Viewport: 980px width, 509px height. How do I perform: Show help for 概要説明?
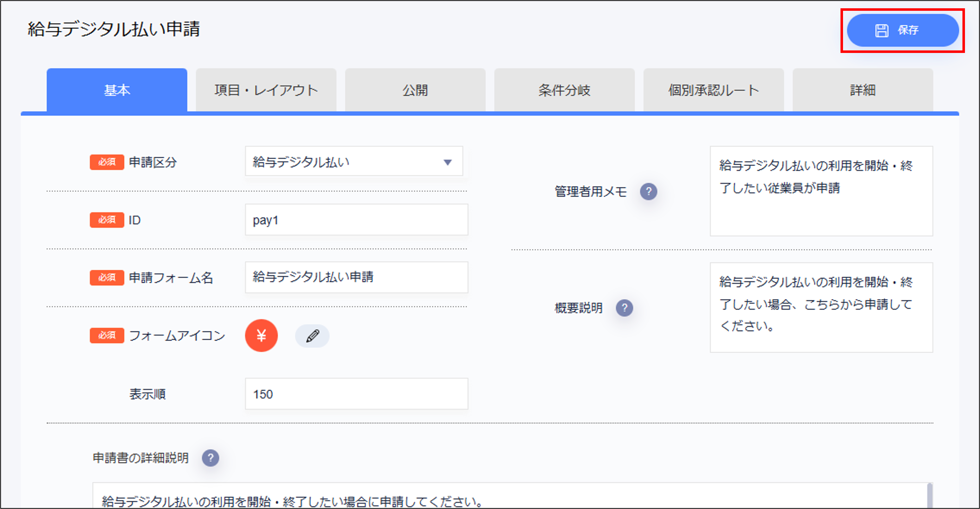tap(624, 308)
